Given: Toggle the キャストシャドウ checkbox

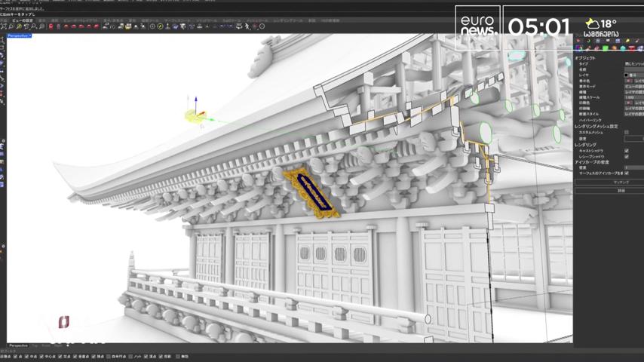Looking at the screenshot, I should (x=627, y=151).
